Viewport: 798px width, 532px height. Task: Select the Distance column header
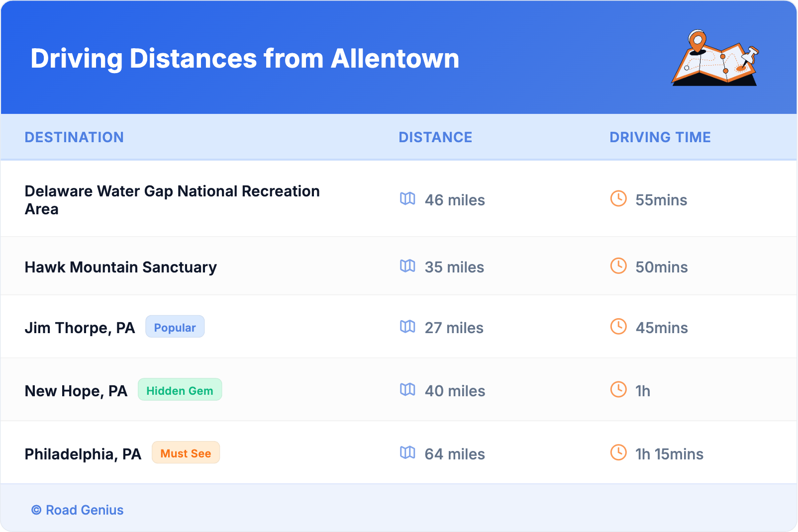(435, 137)
